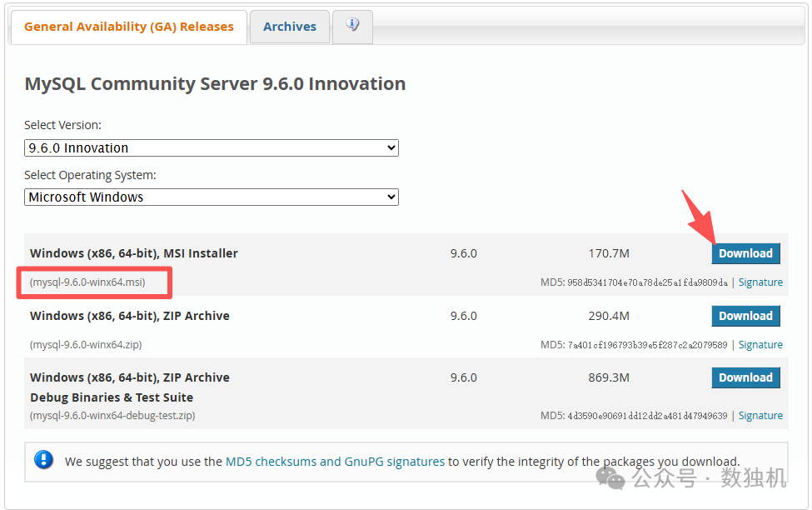This screenshot has height=510, width=812.
Task: Click the mysql-9.6.0-winx64-debug-test.zip filename
Action: point(112,416)
